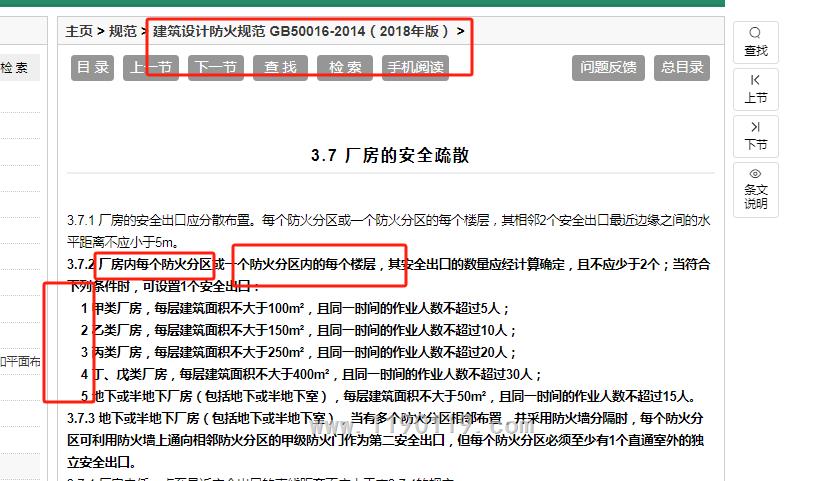827x481 pixels.
Task: Click 规范 breadcrumb link
Action: (123, 31)
